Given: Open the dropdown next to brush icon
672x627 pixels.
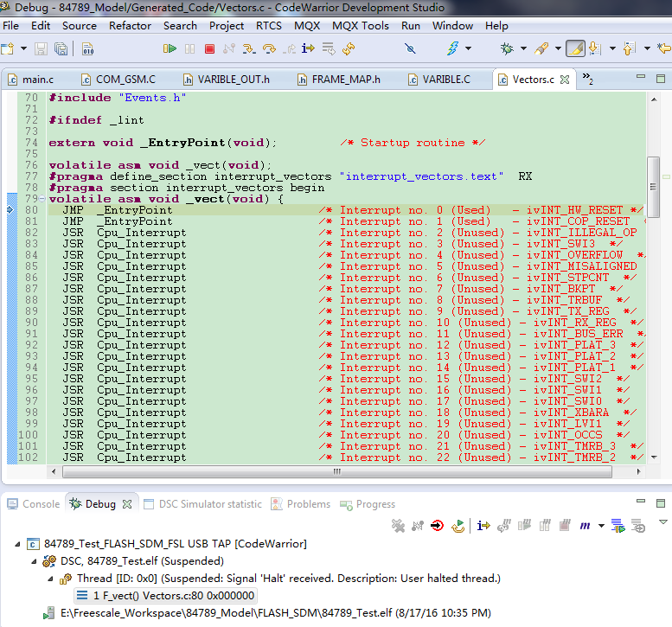Looking at the screenshot, I should (x=558, y=48).
